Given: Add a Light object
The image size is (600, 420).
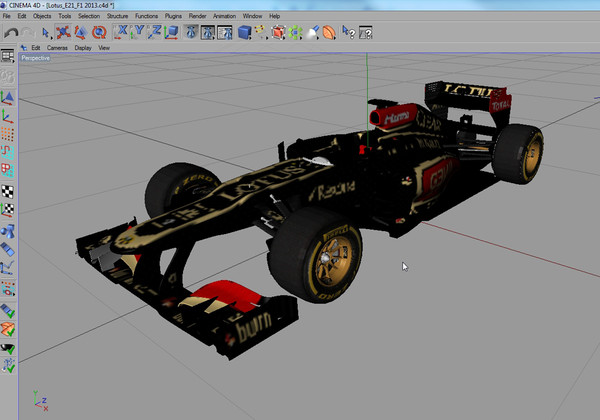Looking at the screenshot, I should 313,33.
